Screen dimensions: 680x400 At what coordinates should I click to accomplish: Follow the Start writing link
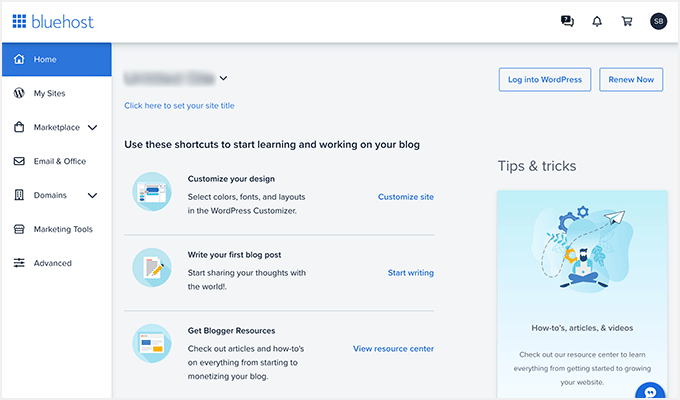pyautogui.click(x=411, y=272)
